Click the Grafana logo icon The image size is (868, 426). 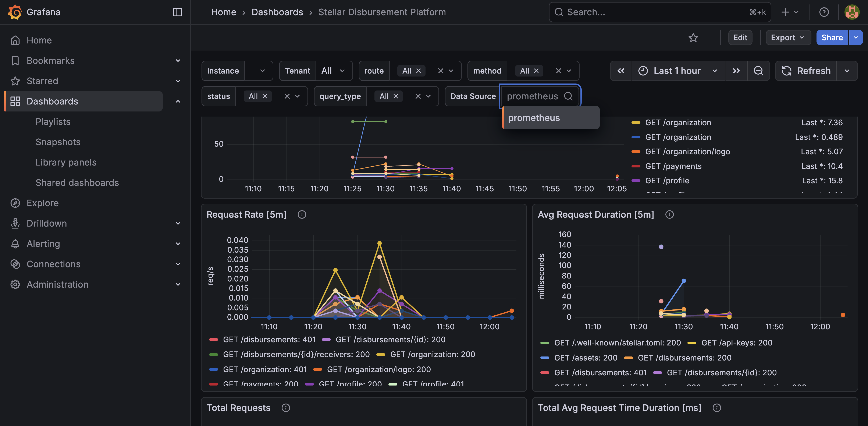[x=14, y=12]
